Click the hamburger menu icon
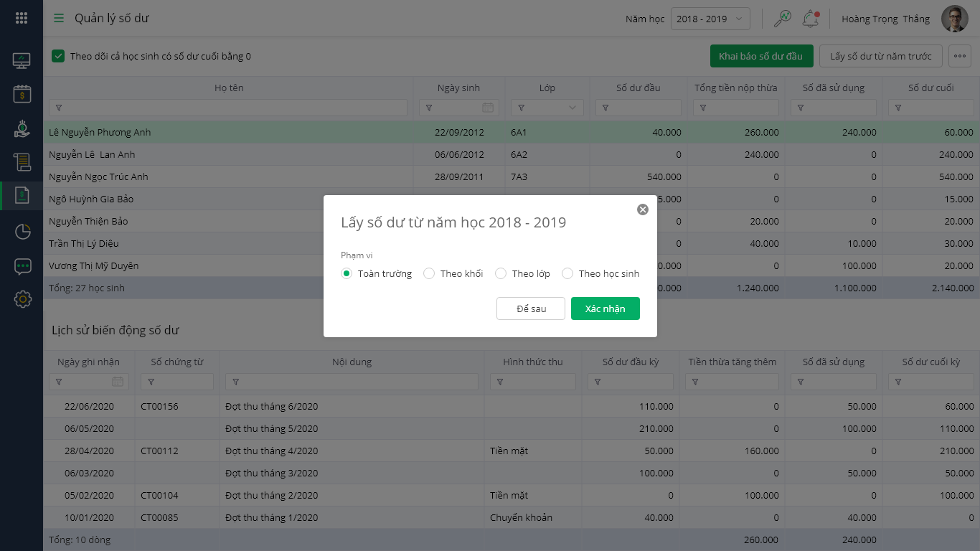This screenshot has width=980, height=551. pos(59,19)
